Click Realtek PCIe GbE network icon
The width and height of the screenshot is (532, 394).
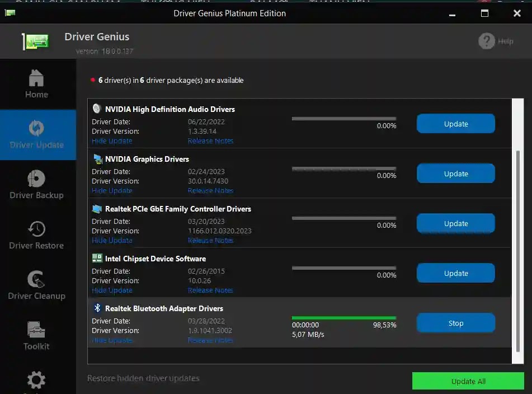(97, 209)
